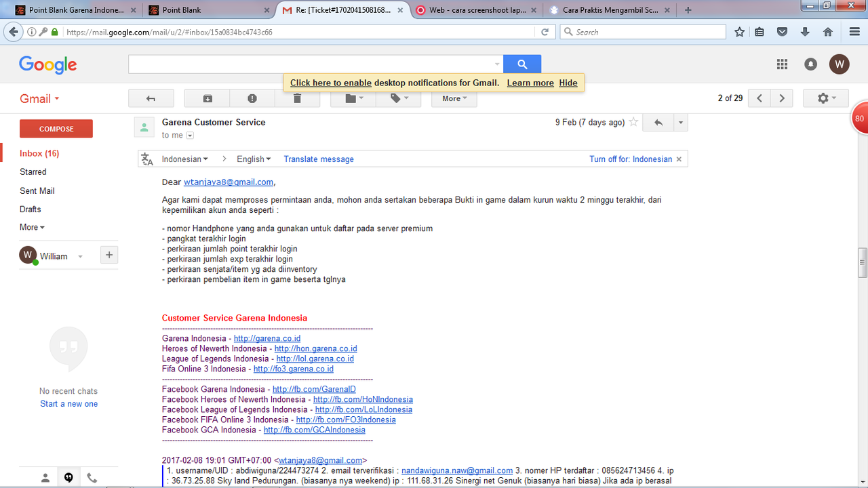Screen dimensions: 868x488
Task: Open Inbox (16) folder
Action: (x=39, y=153)
